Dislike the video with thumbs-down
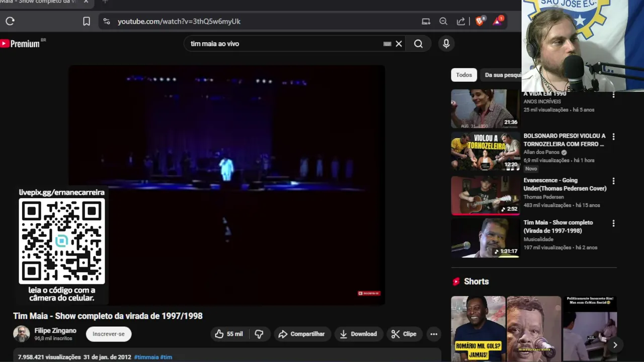644x362 pixels. pyautogui.click(x=259, y=334)
